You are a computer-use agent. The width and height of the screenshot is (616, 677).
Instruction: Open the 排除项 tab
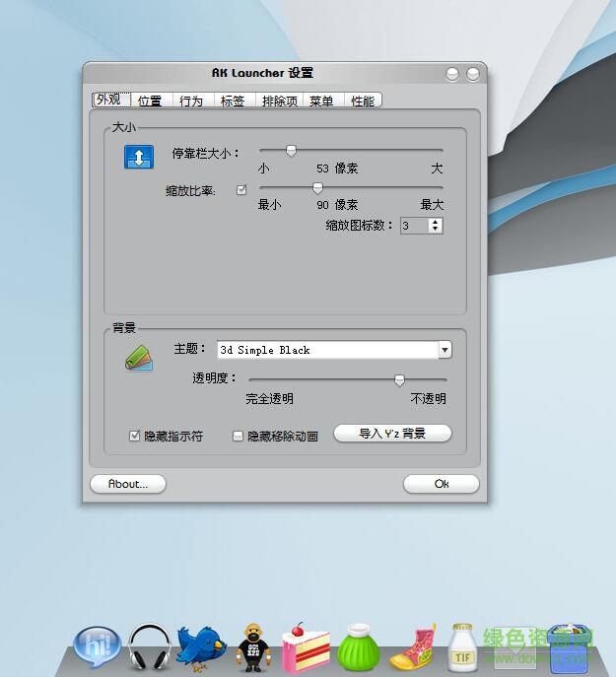click(279, 101)
